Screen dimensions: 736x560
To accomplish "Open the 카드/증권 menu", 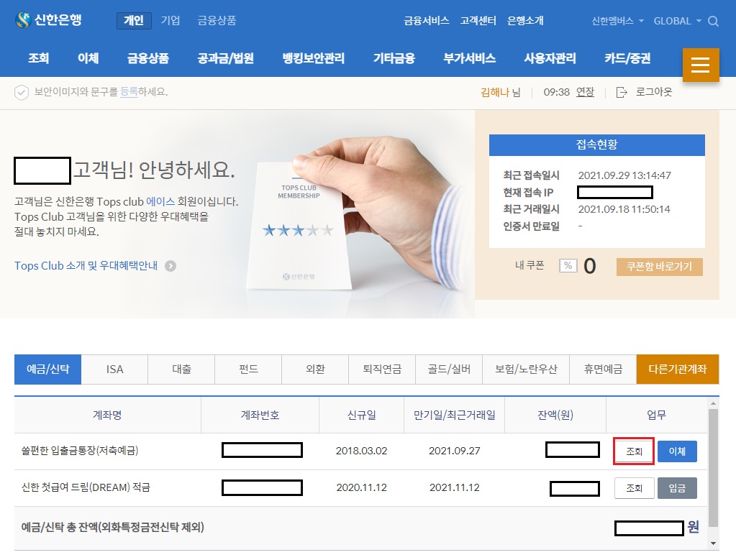I will [627, 58].
